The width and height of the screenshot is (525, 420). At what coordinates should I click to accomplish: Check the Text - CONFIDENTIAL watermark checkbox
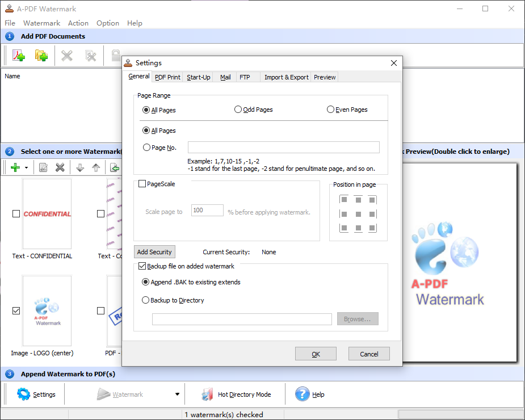(16, 213)
